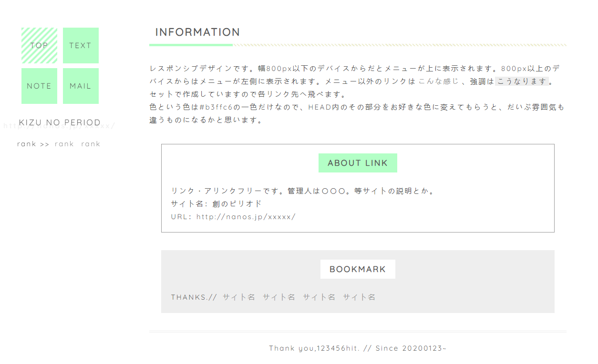Open the TOP menu tile

pyautogui.click(x=39, y=46)
